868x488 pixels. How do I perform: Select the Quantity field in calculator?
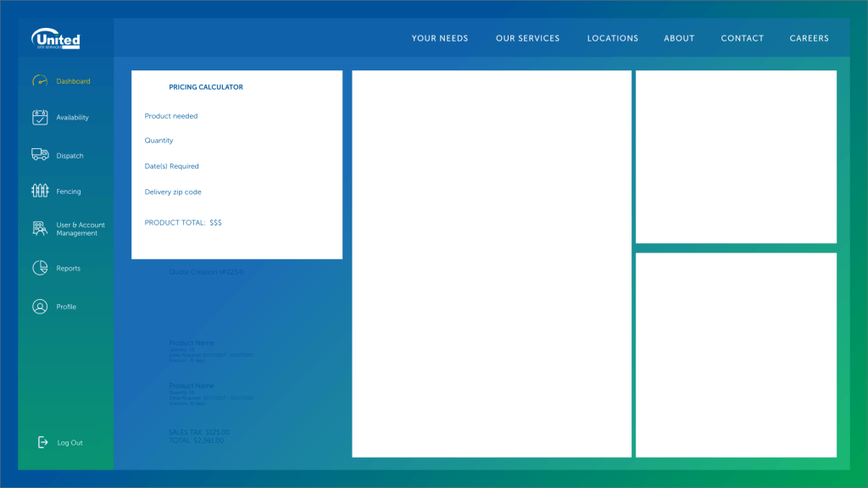pos(159,141)
